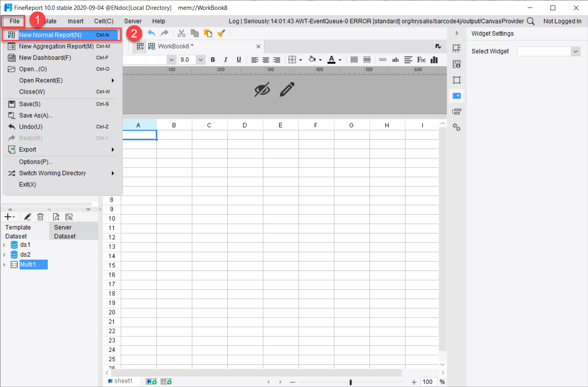Screen dimensions: 588x387
Task: Open the chart insert icon in format bar
Action: click(x=434, y=60)
